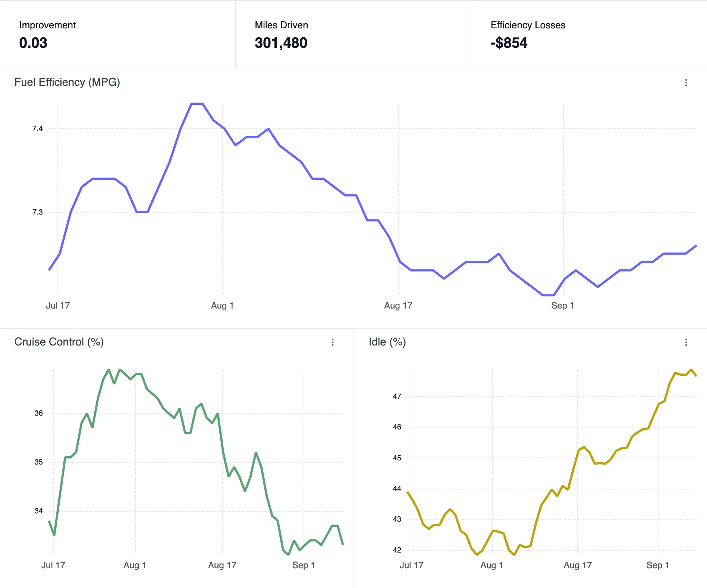This screenshot has height=588, width=707.
Task: Click the 35 label on Cruise Control axis
Action: coord(38,462)
